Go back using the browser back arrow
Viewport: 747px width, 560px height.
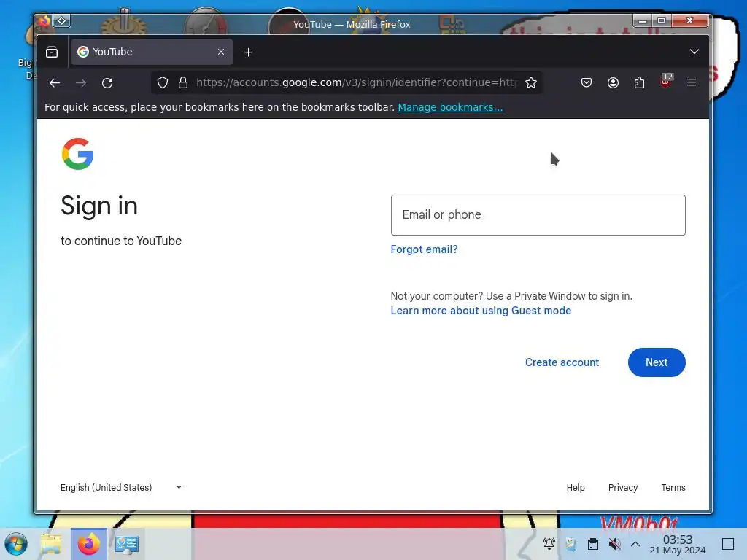click(x=54, y=83)
